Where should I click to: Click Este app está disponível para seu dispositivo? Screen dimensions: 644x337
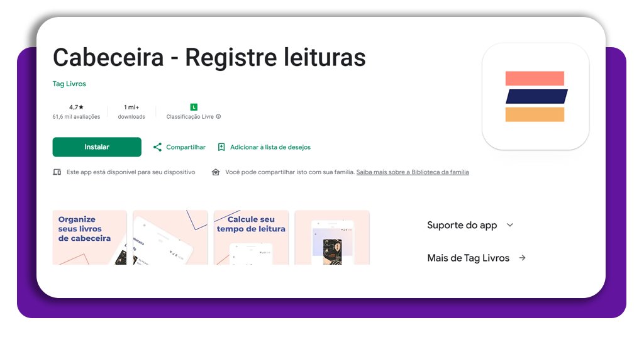coord(131,172)
